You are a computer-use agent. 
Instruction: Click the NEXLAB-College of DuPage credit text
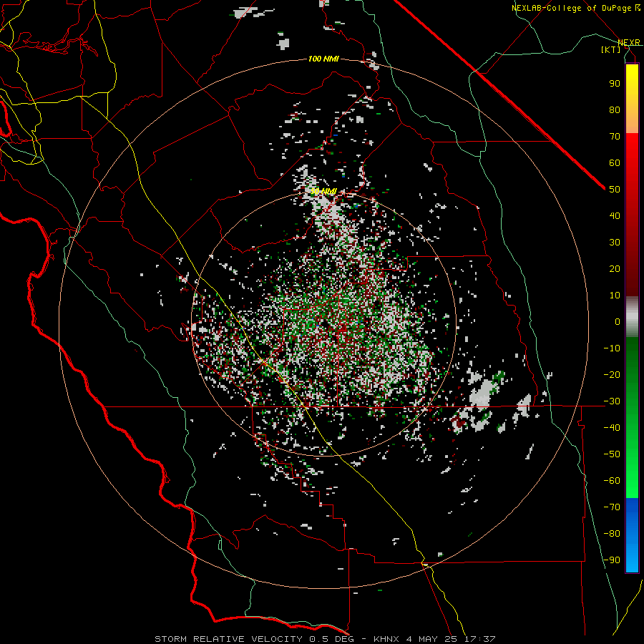571,8
